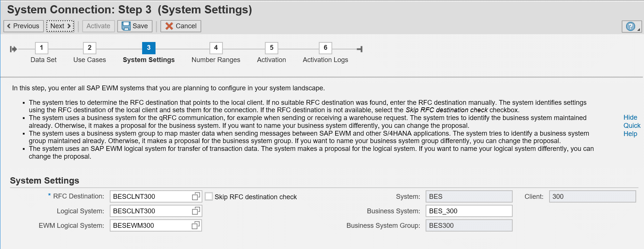644x249 pixels.
Task: Open step 5 Activation
Action: [x=271, y=48]
